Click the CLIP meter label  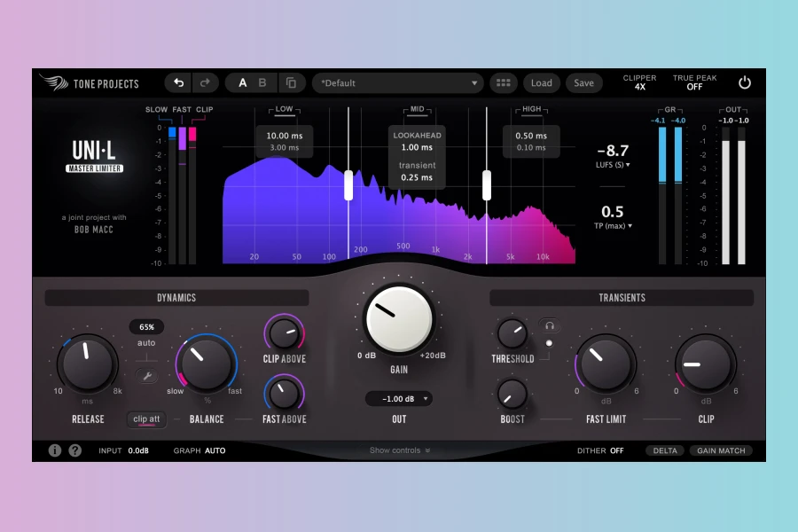[205, 109]
